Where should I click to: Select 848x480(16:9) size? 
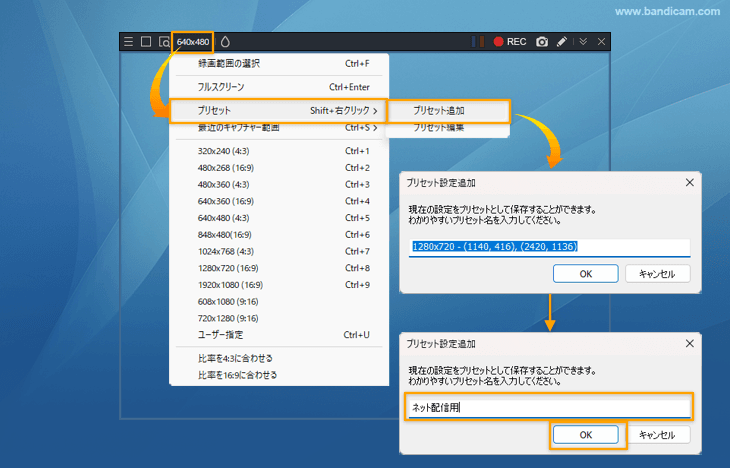pyautogui.click(x=279, y=235)
